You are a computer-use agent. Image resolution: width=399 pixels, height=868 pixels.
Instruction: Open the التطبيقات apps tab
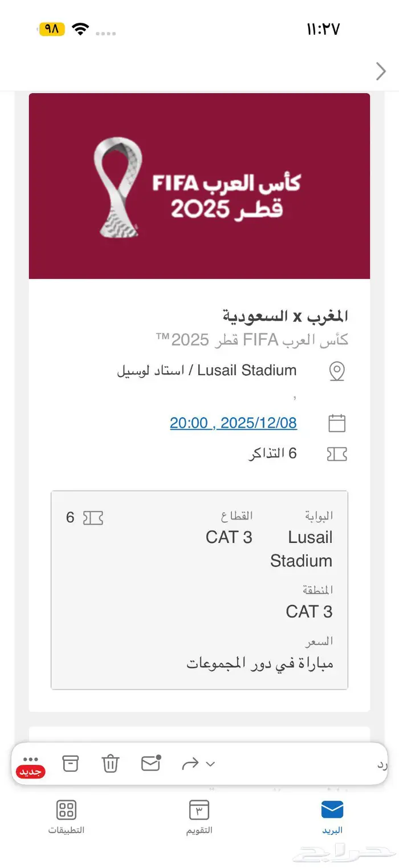coord(66,817)
